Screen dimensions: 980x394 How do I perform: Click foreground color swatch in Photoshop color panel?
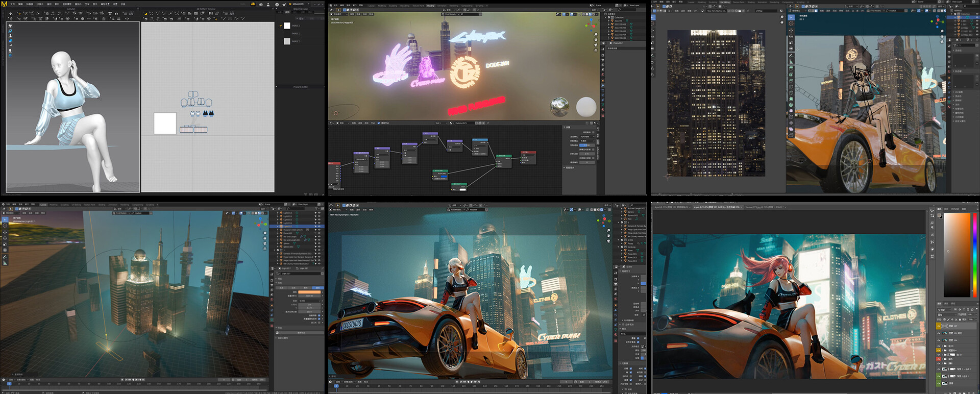point(939,215)
